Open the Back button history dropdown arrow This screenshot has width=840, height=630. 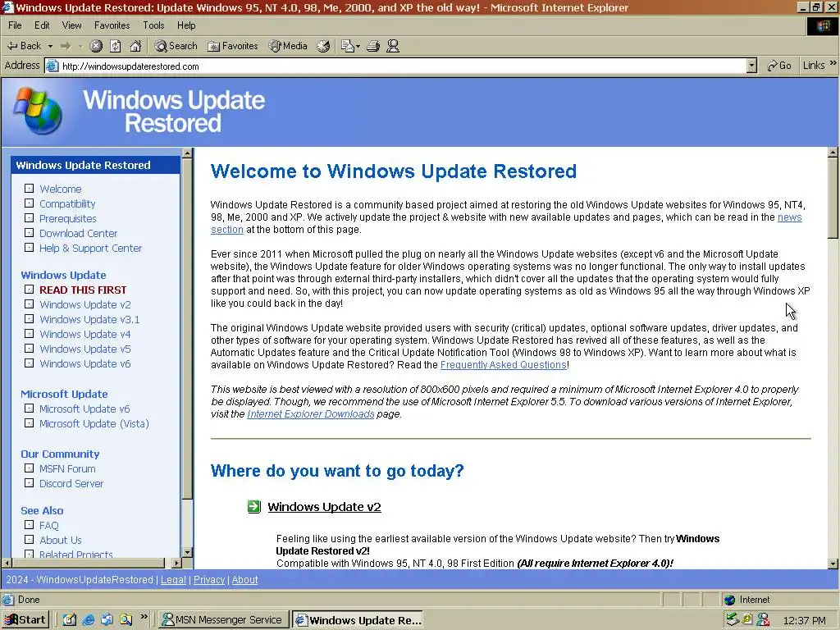[50, 46]
